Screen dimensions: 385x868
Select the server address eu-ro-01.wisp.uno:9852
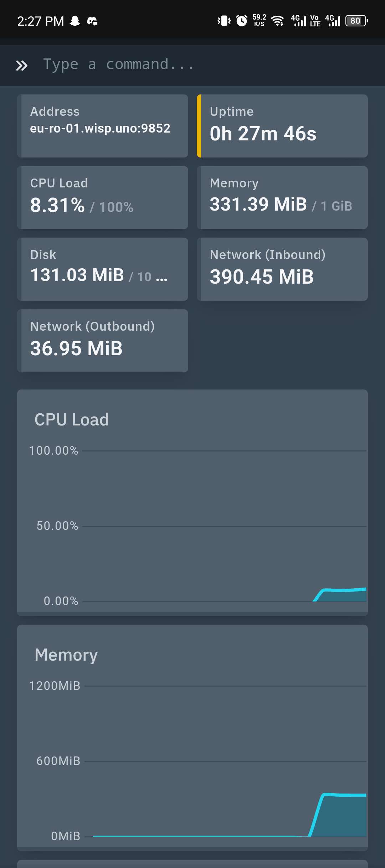click(100, 128)
